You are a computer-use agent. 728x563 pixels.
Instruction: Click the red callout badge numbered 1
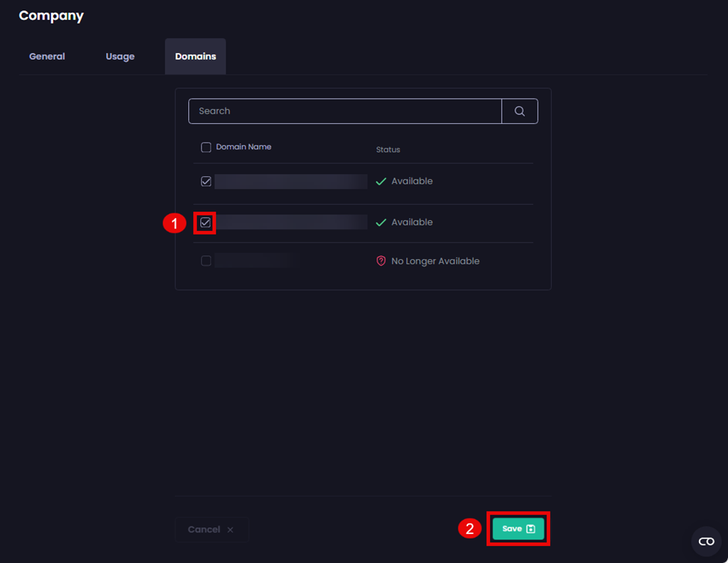tap(175, 223)
